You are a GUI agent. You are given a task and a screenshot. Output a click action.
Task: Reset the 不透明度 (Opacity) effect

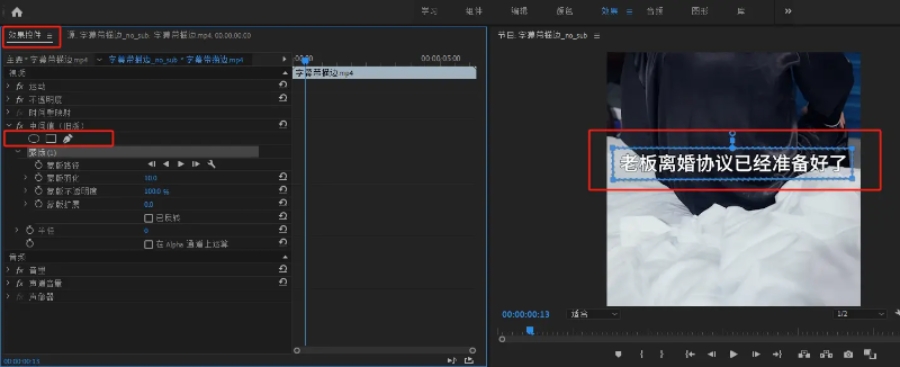(283, 99)
